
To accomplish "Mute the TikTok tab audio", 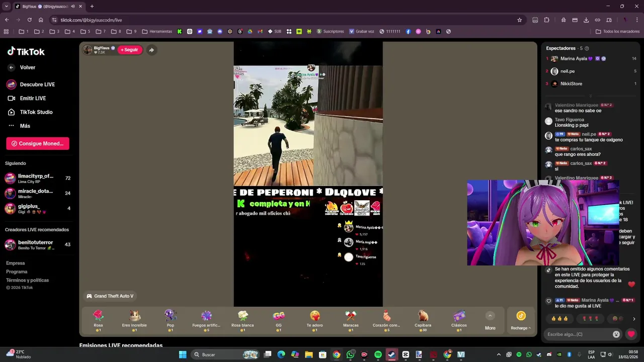I will tap(73, 7).
